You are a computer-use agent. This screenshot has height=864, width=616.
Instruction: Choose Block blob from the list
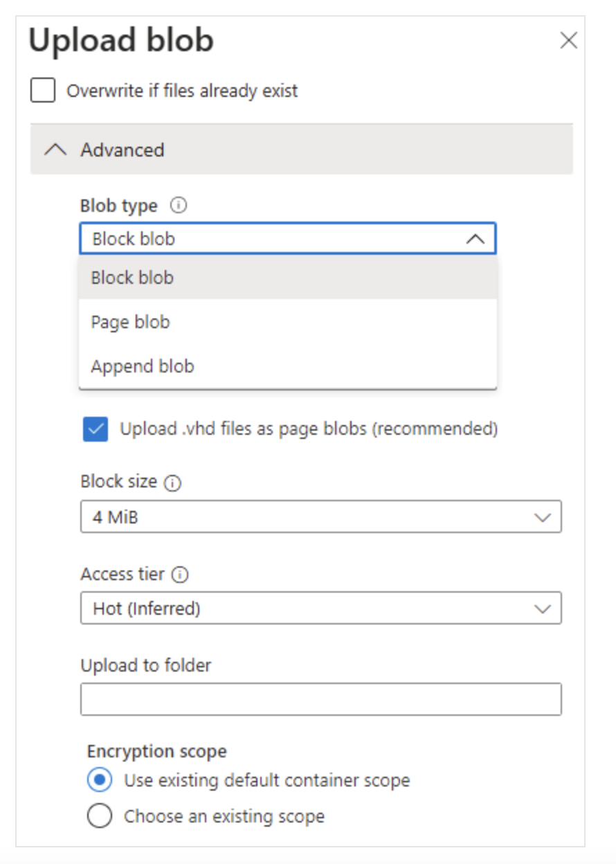pos(132,278)
